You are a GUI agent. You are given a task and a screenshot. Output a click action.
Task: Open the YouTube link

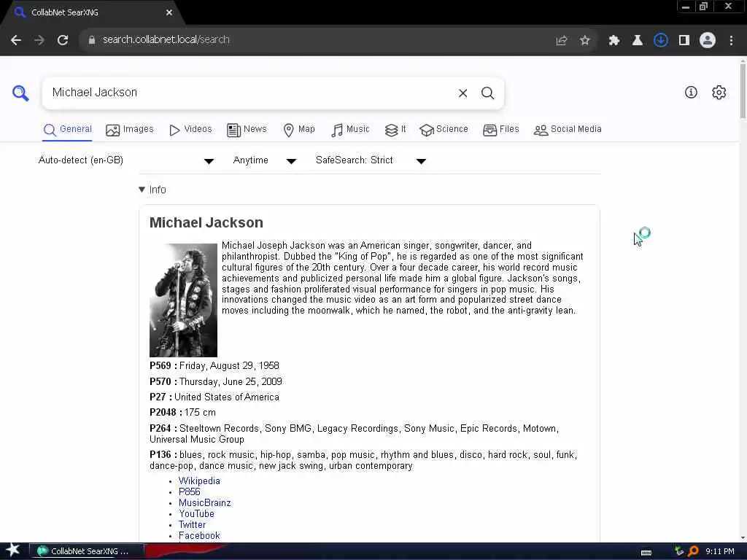tap(196, 514)
